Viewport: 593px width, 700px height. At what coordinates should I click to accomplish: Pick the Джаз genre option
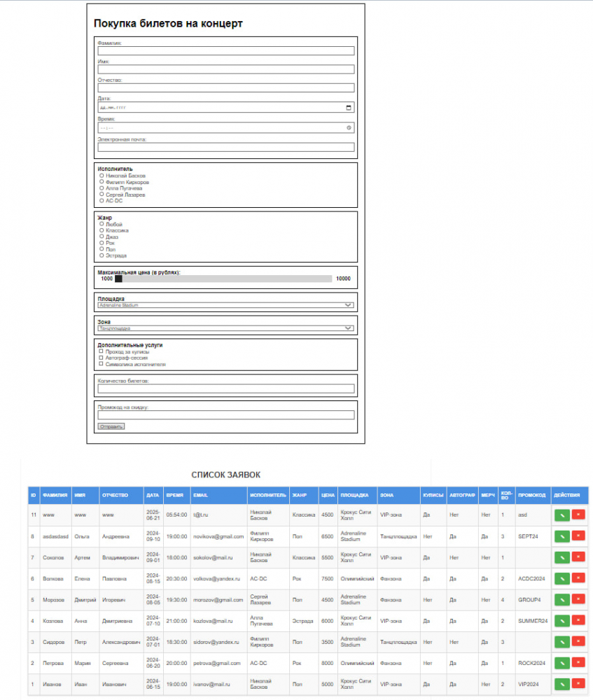click(x=102, y=237)
